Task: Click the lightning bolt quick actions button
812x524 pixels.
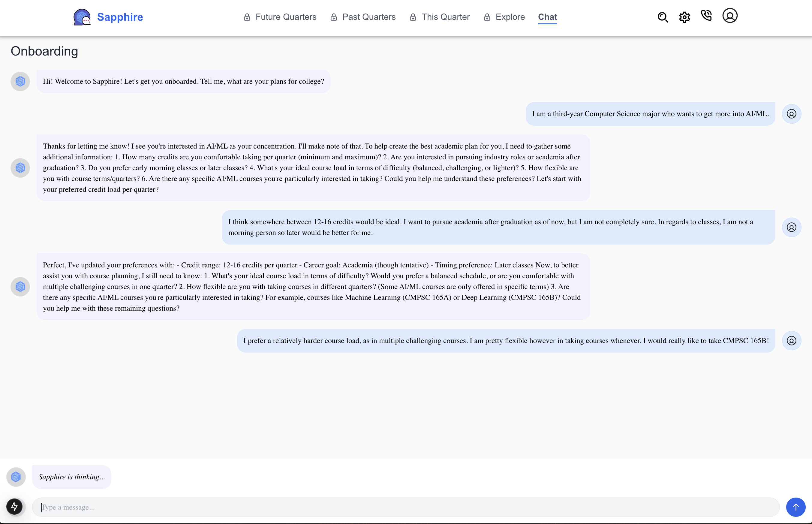Action: click(14, 507)
